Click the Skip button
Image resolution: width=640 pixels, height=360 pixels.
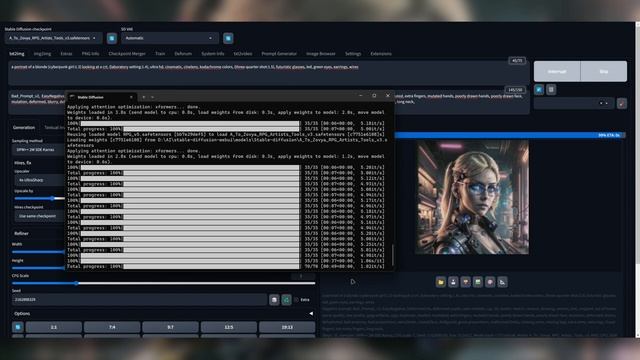pyautogui.click(x=604, y=71)
